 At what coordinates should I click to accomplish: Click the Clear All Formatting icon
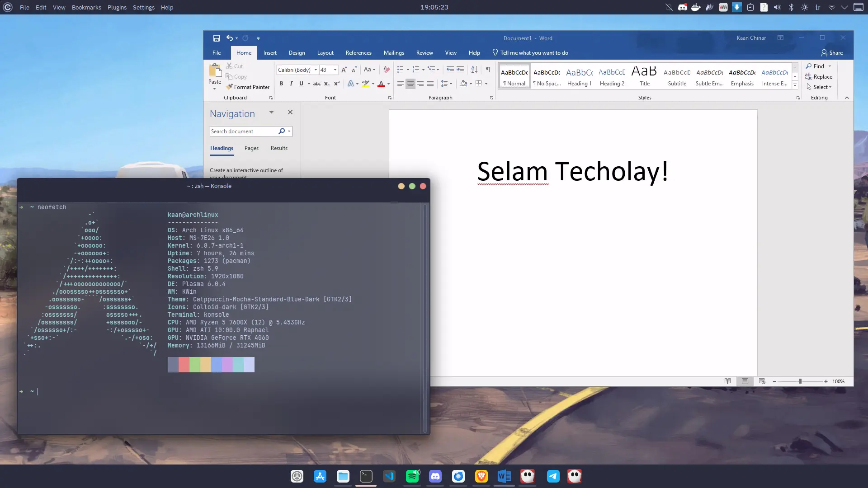387,70
